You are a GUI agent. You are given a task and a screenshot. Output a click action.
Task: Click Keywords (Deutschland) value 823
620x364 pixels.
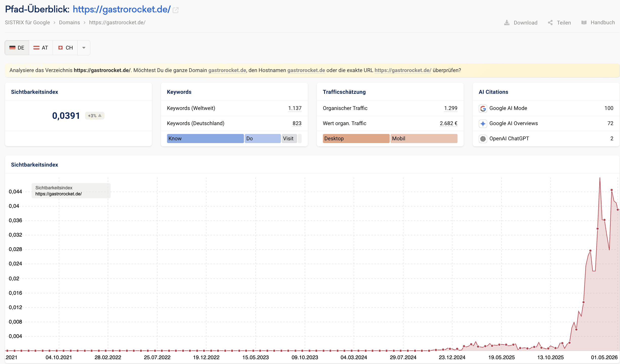tap(297, 123)
